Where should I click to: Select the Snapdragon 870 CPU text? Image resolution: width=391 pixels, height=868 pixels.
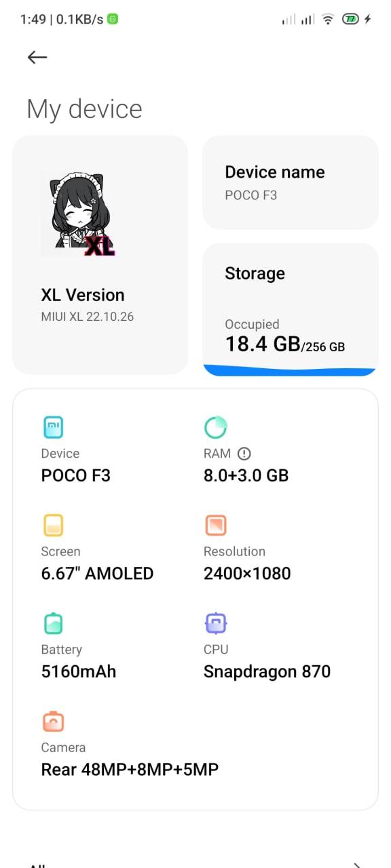267,672
